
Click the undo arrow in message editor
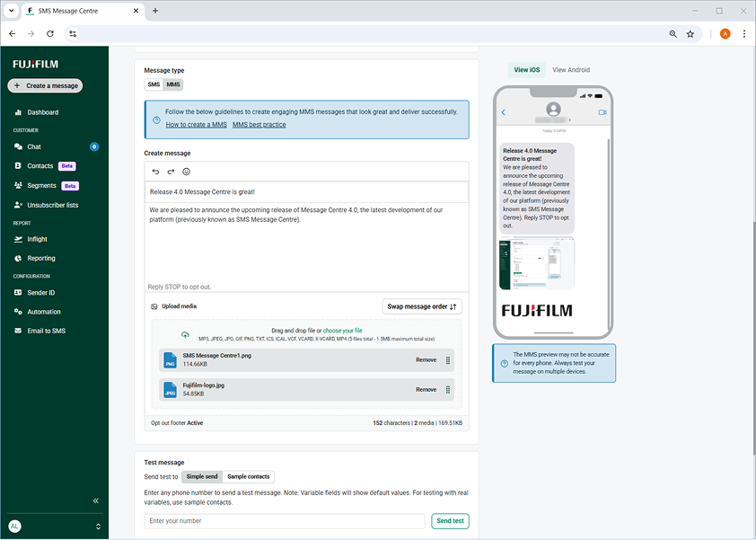pos(155,172)
